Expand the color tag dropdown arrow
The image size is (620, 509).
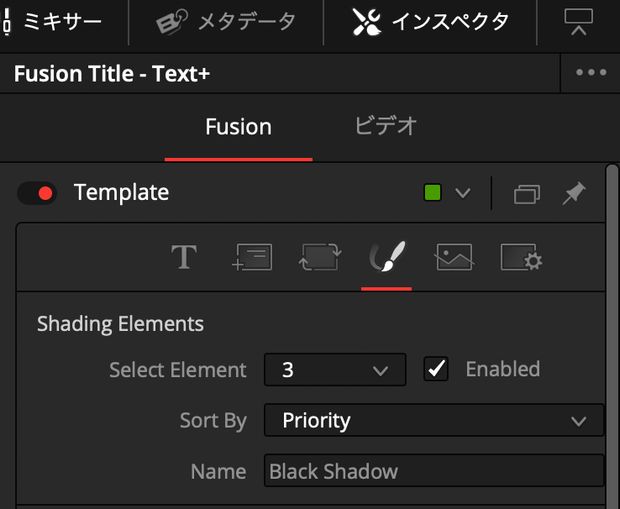tap(462, 193)
